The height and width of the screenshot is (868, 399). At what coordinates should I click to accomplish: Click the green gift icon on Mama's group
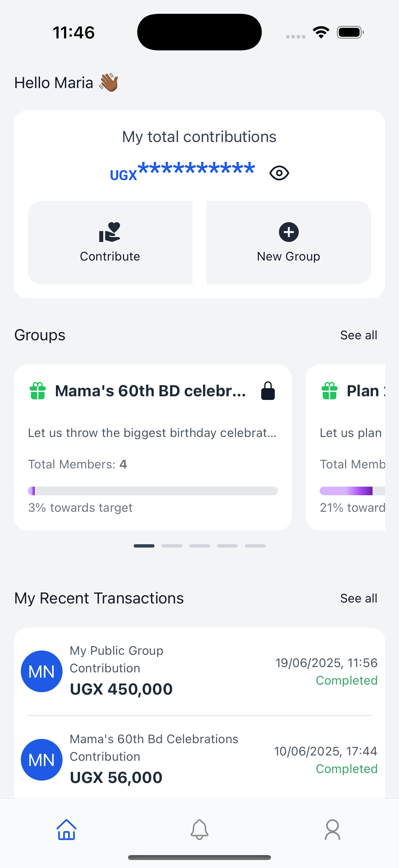click(38, 391)
